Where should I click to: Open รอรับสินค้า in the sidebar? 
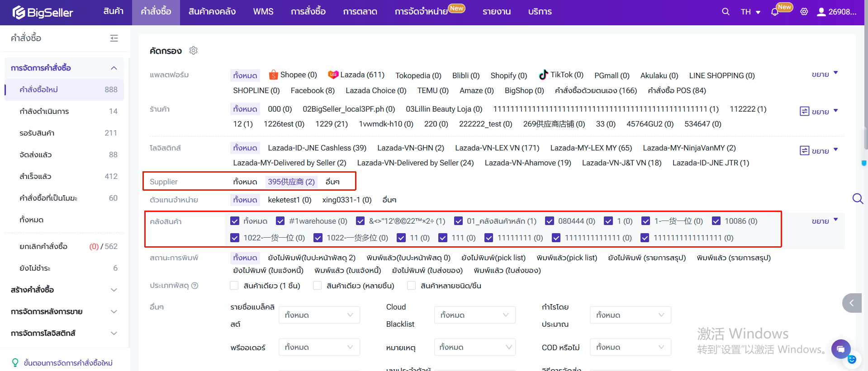[37, 133]
